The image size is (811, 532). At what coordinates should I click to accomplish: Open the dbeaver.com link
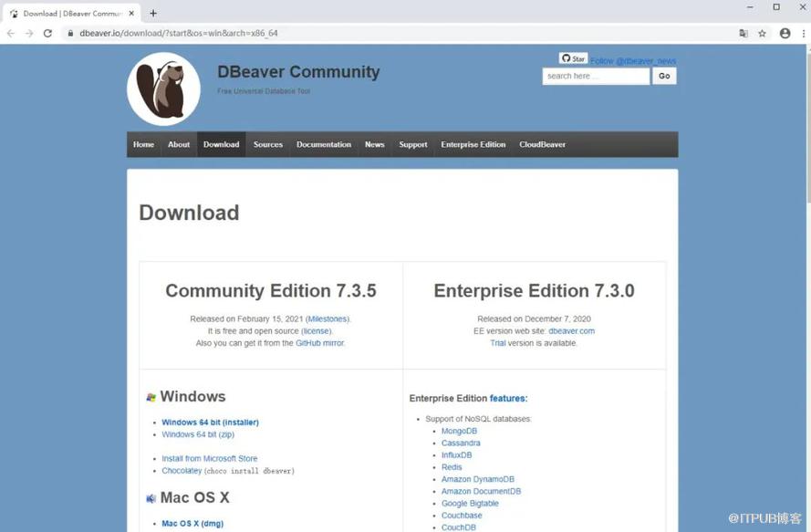[571, 330]
